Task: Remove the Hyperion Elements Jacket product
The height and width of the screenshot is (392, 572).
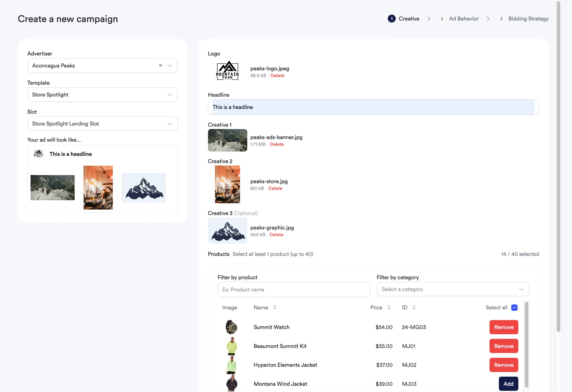Action: (x=504, y=365)
